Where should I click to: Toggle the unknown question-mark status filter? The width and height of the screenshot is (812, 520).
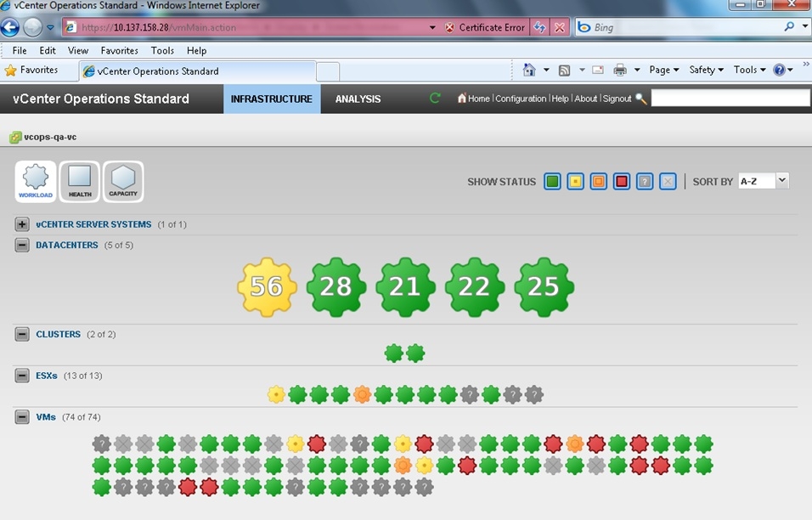click(644, 181)
